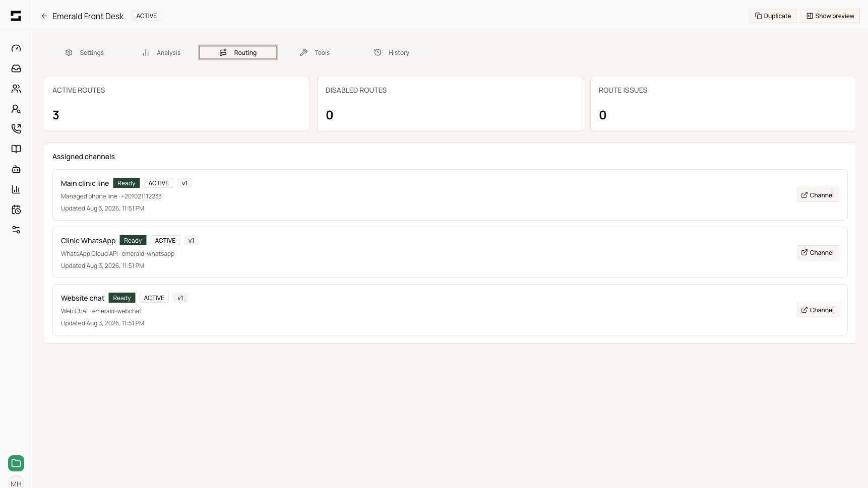Image resolution: width=868 pixels, height=488 pixels.
Task: Select the Routing tab
Action: point(238,52)
